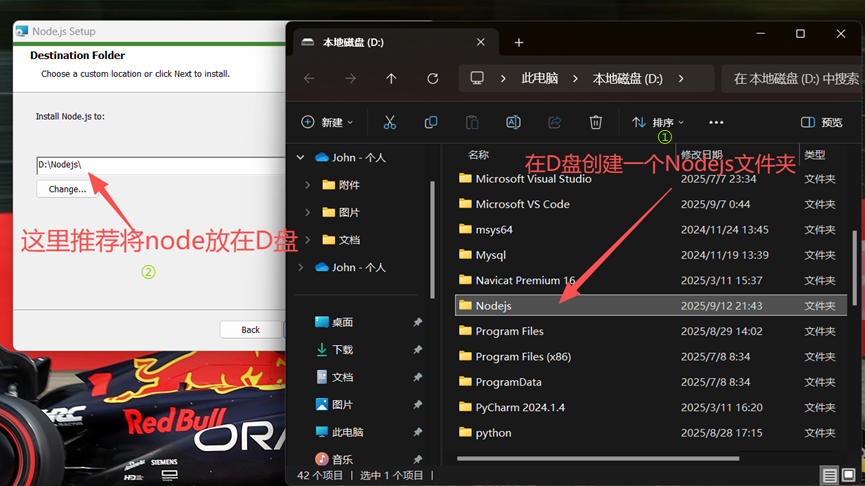Click the Share icon in Explorer toolbar
The image size is (865, 486).
click(x=554, y=122)
